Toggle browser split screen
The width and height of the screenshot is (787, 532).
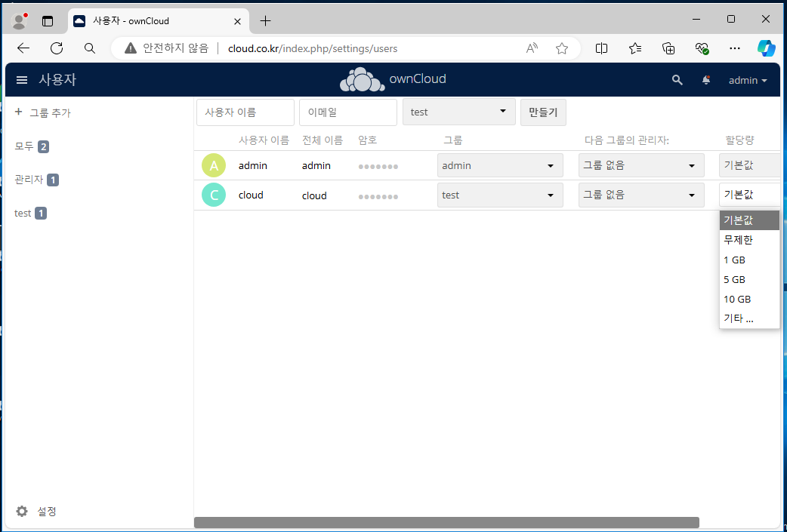pos(601,48)
